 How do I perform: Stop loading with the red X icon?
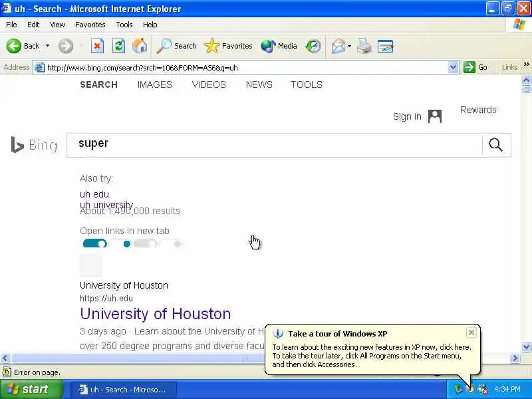click(97, 46)
